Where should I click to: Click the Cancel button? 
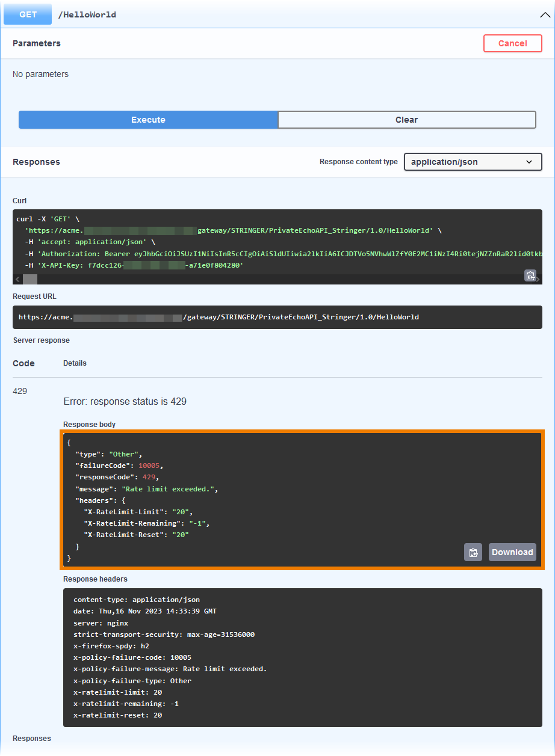click(513, 43)
